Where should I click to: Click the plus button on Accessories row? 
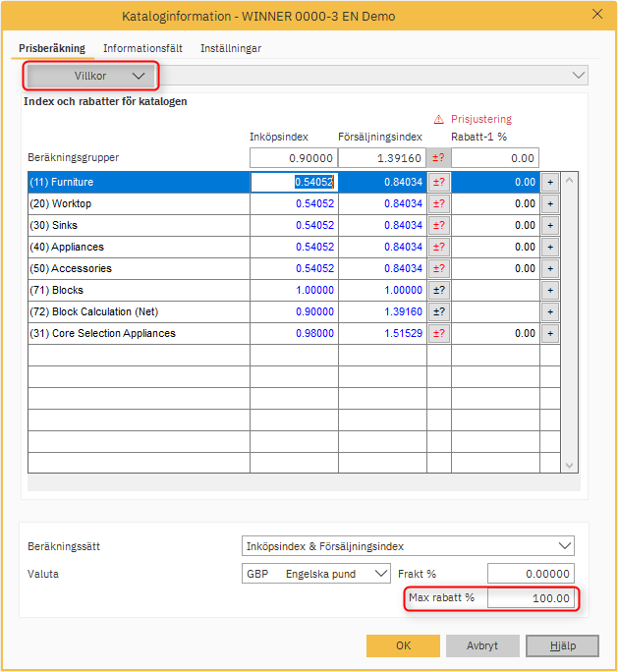pos(549,268)
